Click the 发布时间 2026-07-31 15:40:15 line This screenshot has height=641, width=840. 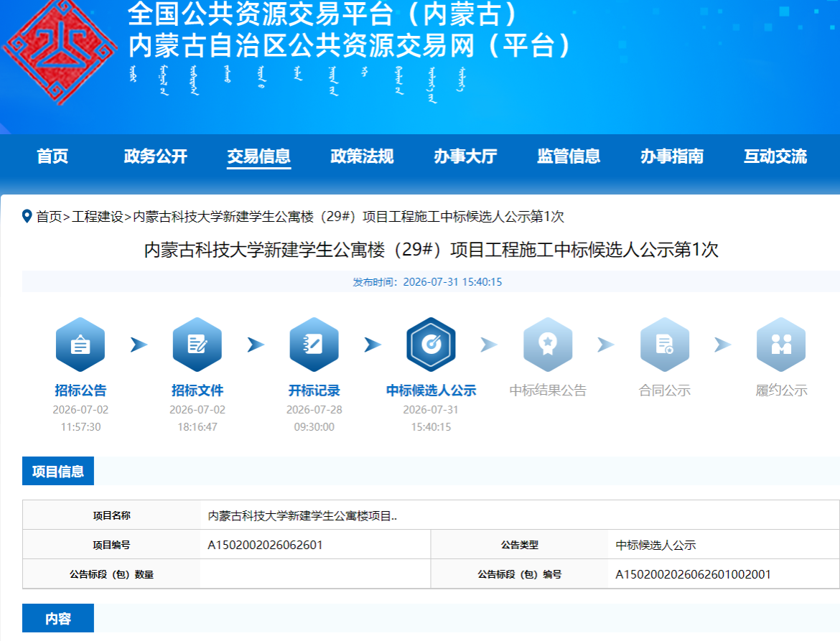tap(427, 281)
